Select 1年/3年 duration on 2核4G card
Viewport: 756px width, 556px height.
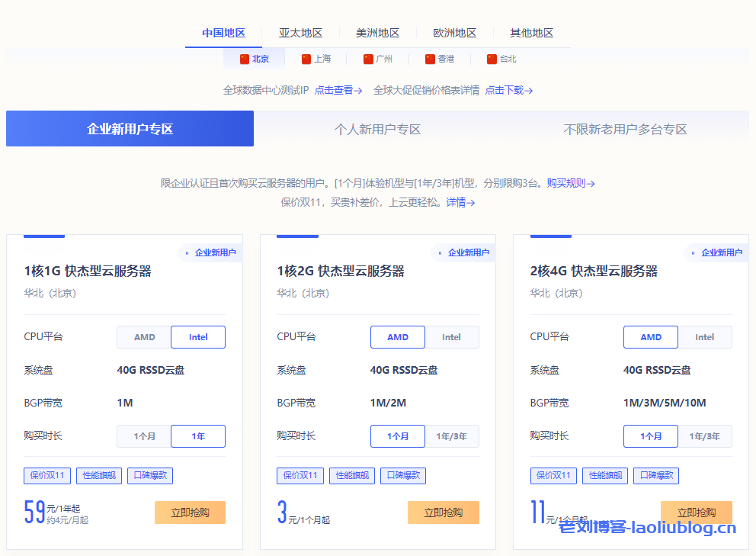click(x=704, y=436)
